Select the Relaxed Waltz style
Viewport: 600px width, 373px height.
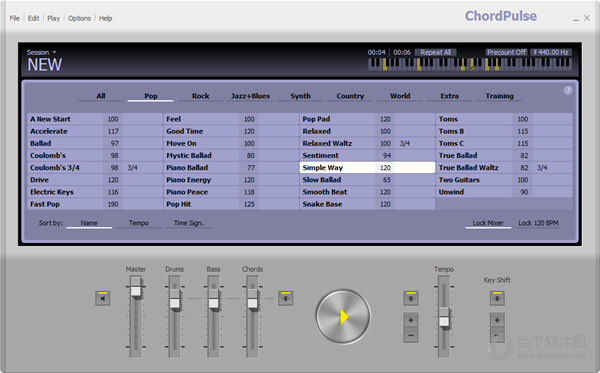coord(367,143)
